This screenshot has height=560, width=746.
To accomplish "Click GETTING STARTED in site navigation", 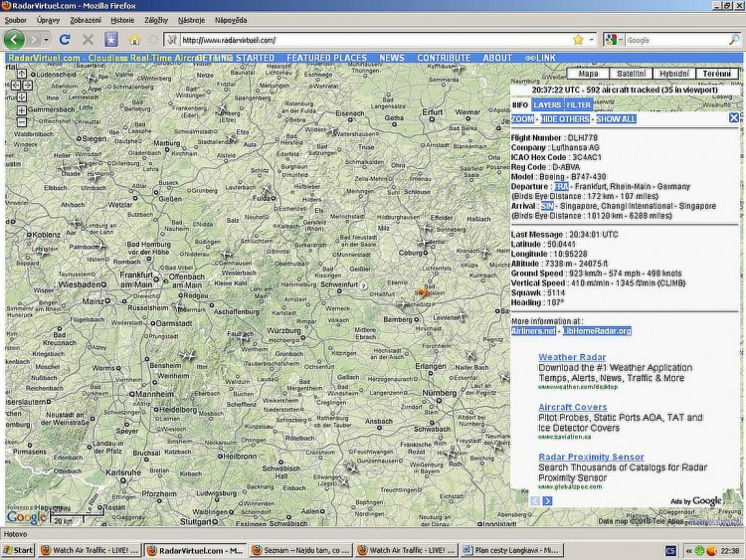I will coord(236,58).
